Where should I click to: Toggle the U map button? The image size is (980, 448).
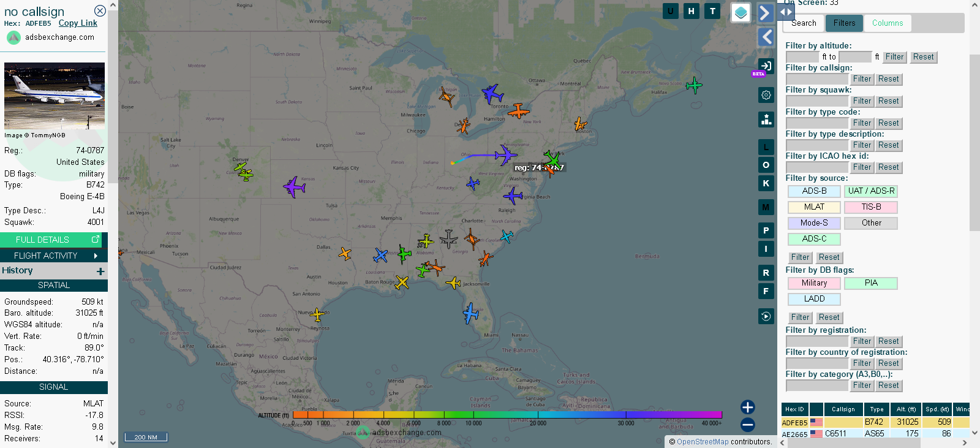pyautogui.click(x=671, y=11)
